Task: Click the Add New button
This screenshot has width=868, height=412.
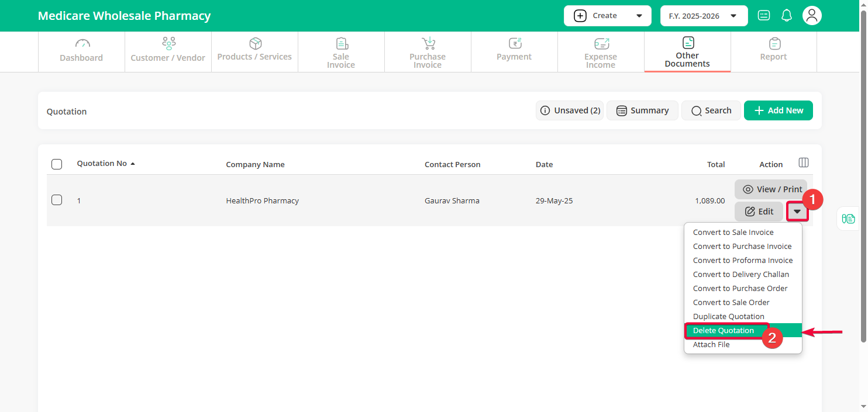Action: (779, 110)
